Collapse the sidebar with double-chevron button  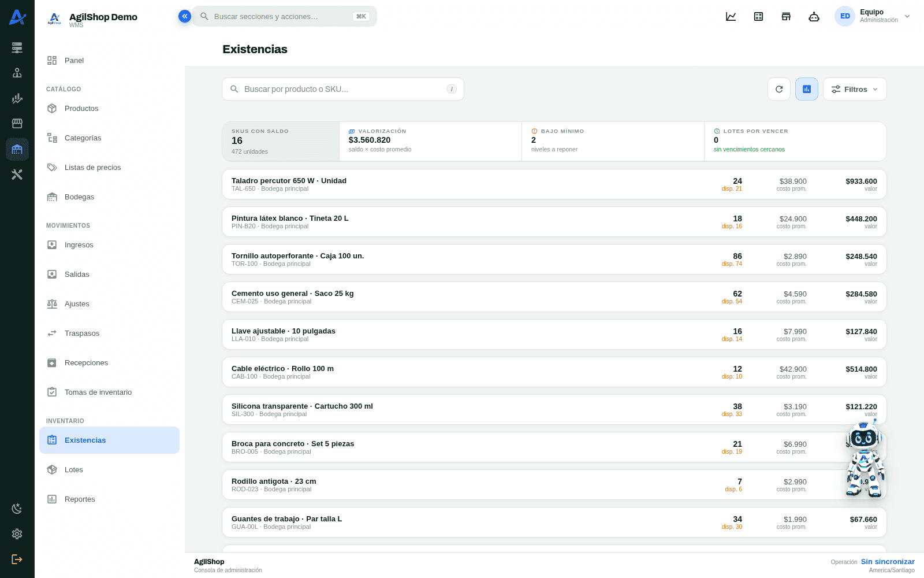[x=184, y=16]
